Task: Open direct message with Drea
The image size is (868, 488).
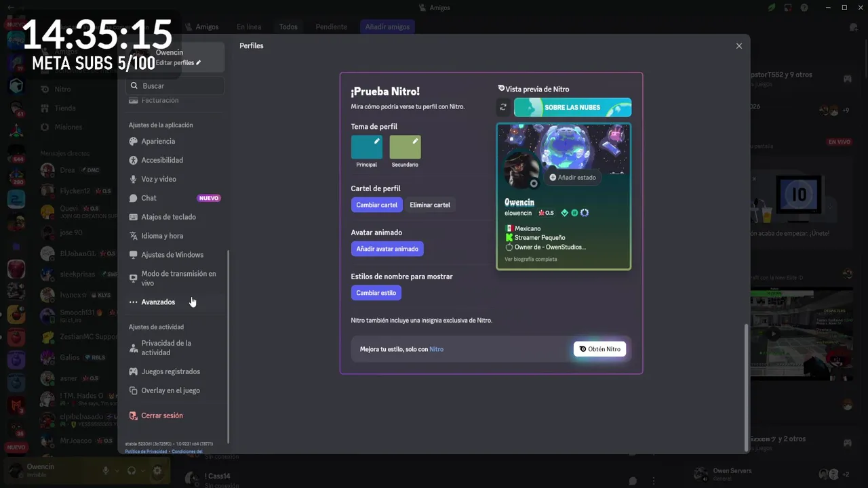Action: [x=76, y=170]
